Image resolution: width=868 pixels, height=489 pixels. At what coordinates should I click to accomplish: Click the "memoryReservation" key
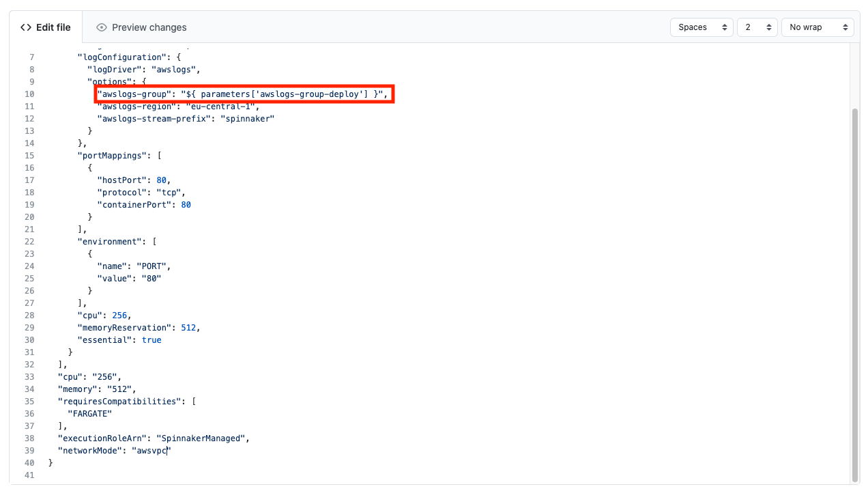coord(126,328)
